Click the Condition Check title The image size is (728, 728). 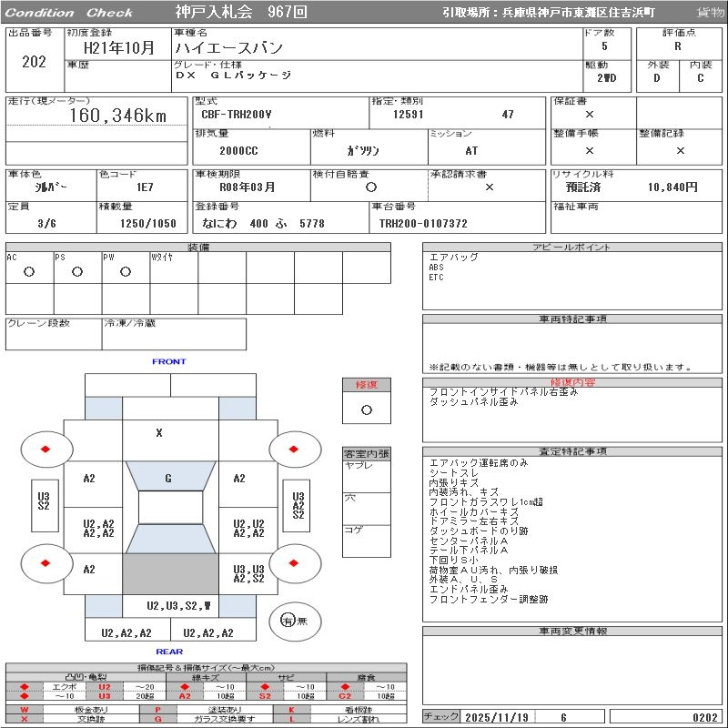coord(69,13)
